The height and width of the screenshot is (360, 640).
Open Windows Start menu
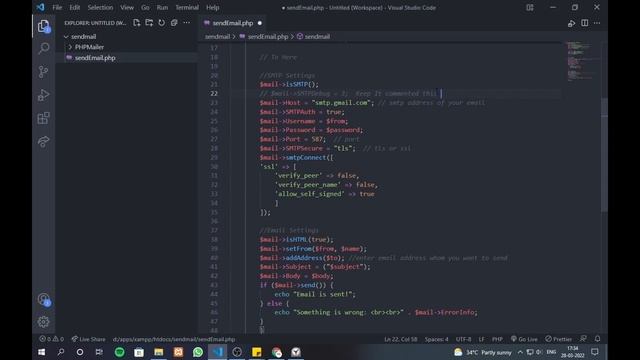click(x=42, y=352)
